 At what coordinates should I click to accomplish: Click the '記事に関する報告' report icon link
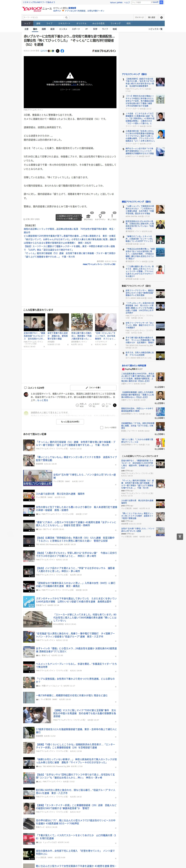pyautogui.click(x=31, y=219)
